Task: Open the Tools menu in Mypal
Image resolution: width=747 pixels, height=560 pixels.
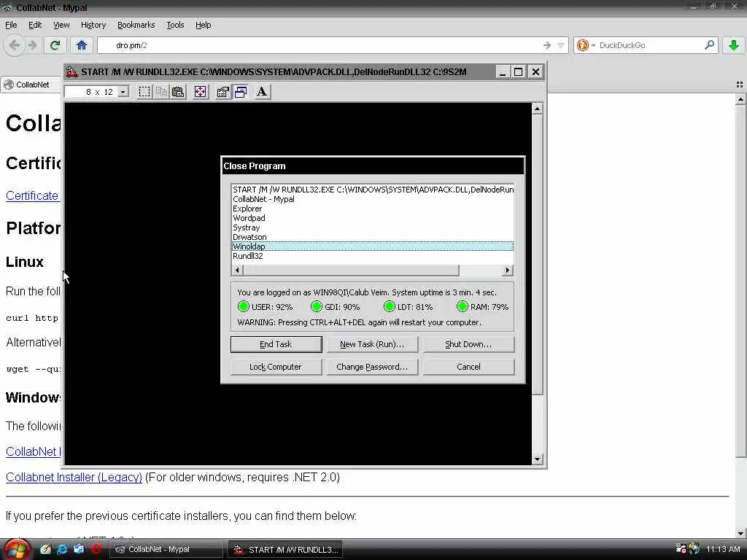Action: click(x=175, y=25)
